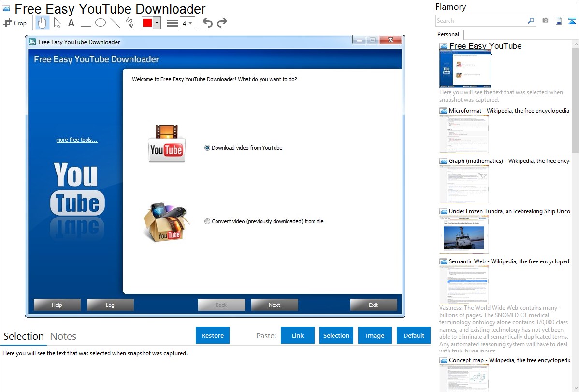Click the icon beside Microformat snapshot title
The image size is (579, 392).
[x=443, y=111]
